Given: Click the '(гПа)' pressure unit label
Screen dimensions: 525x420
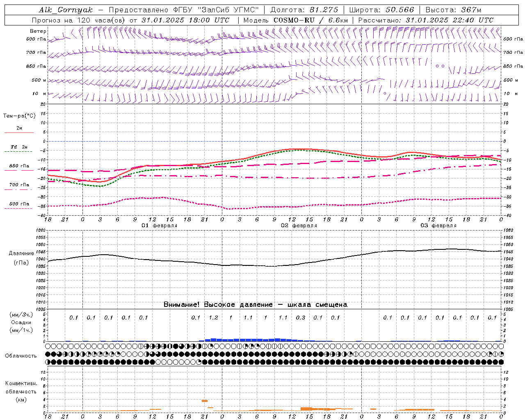Looking at the screenshot, I should 21,263.
